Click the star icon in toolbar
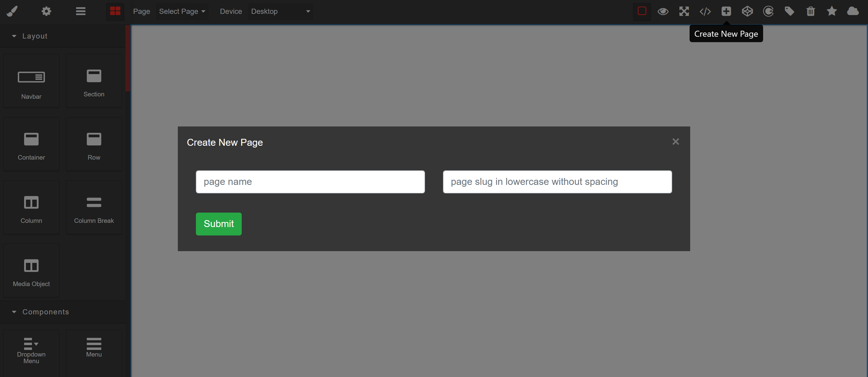The image size is (868, 377). pos(832,11)
